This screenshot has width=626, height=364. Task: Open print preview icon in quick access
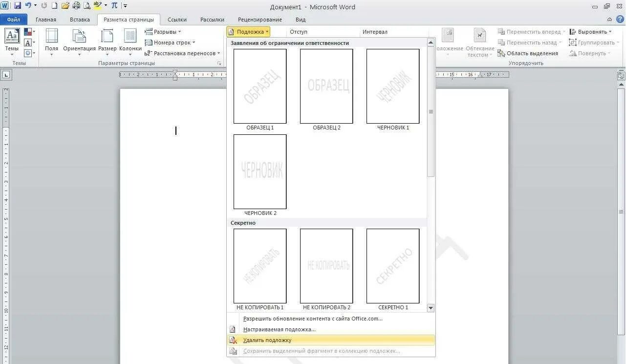(x=86, y=6)
